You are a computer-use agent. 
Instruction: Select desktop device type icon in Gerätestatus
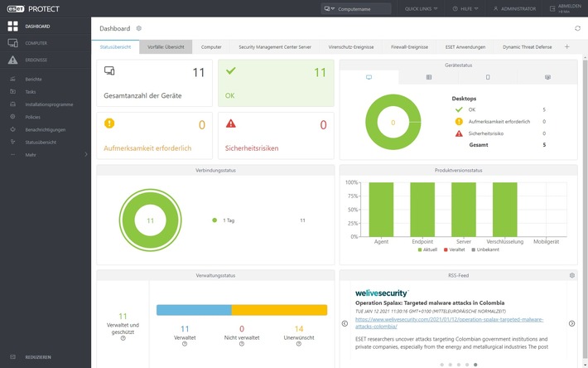tap(369, 77)
